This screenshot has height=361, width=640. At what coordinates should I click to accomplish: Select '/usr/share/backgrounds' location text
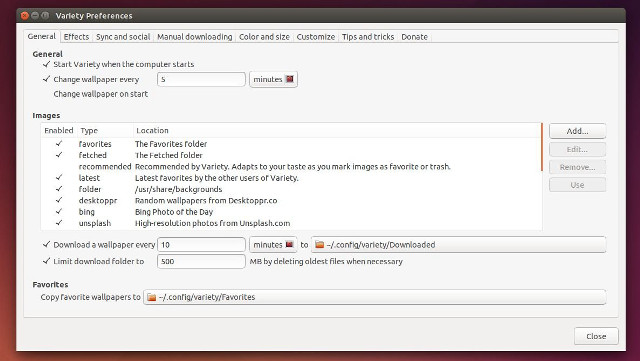[179, 189]
